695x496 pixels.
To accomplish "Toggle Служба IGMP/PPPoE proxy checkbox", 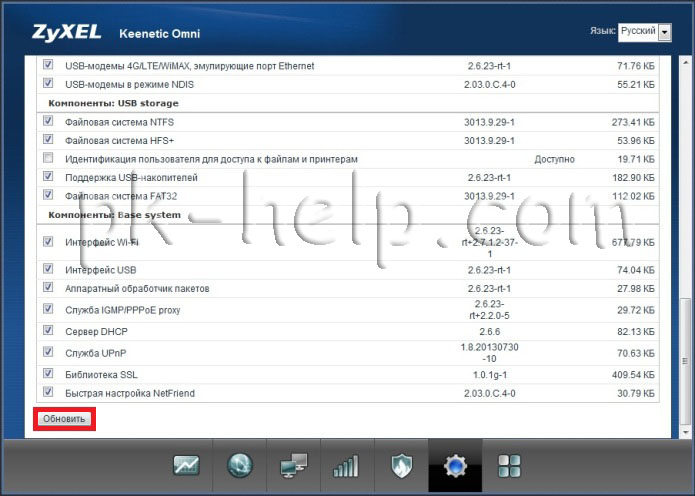I will click(x=48, y=309).
